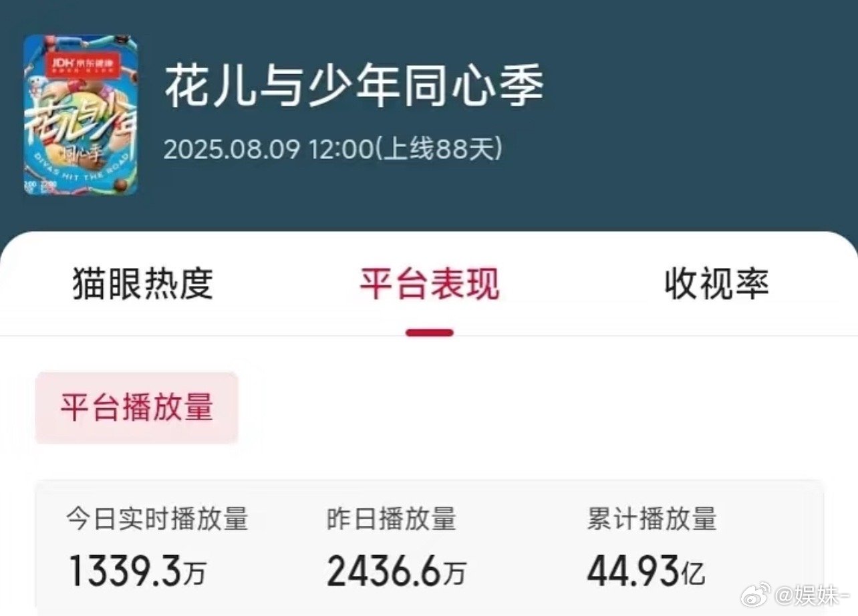Switch to the 猫眼热度 tab

coord(142,283)
